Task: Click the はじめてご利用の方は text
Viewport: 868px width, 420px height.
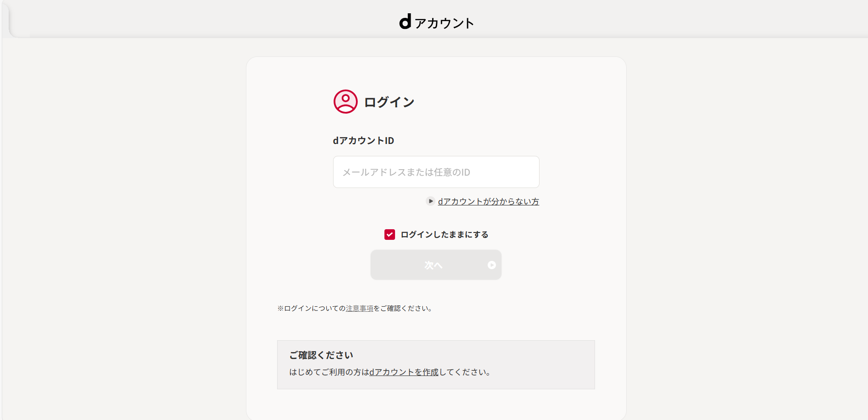Action: click(329, 372)
